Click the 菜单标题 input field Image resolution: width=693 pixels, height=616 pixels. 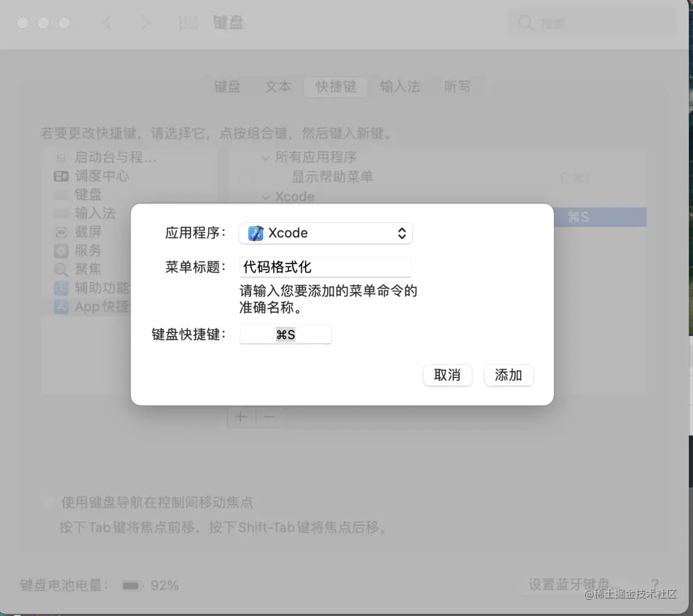point(325,267)
